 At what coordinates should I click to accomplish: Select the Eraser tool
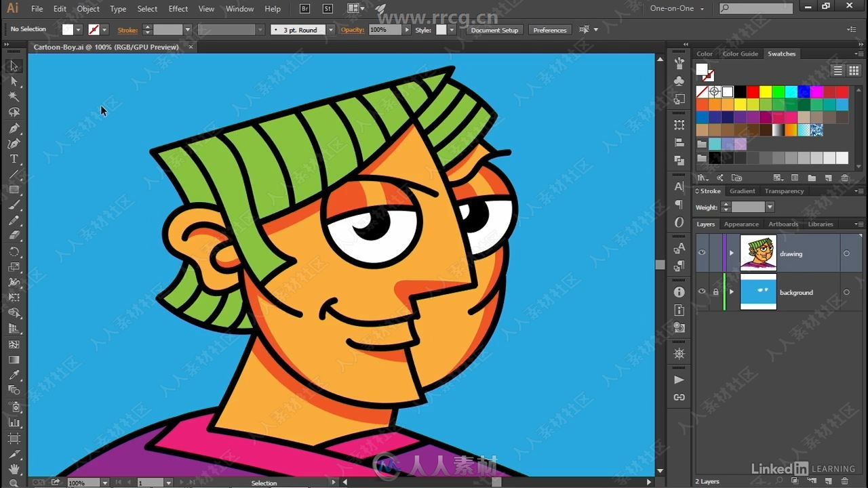[x=14, y=236]
